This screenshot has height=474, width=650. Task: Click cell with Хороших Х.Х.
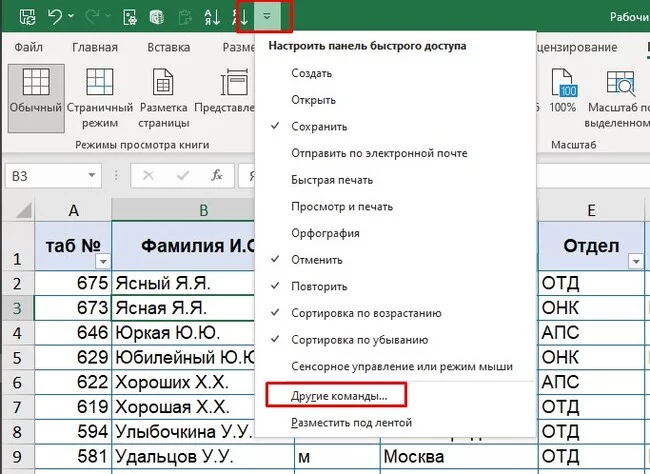click(x=183, y=382)
